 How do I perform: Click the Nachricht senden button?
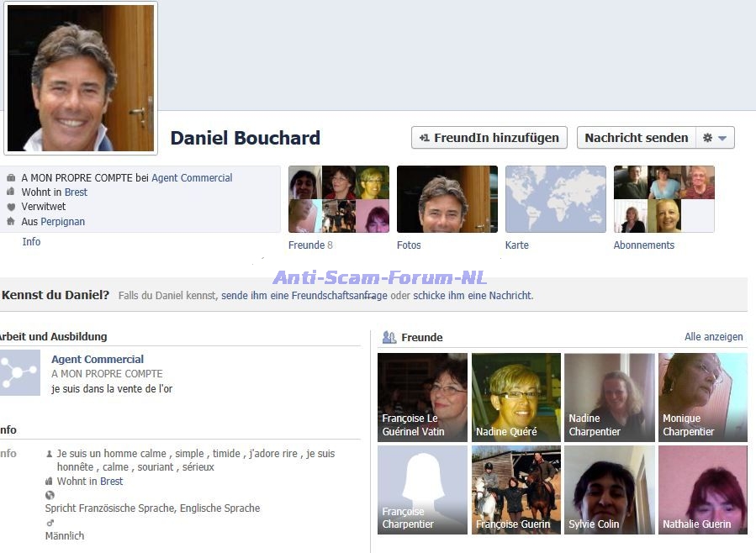(x=636, y=138)
